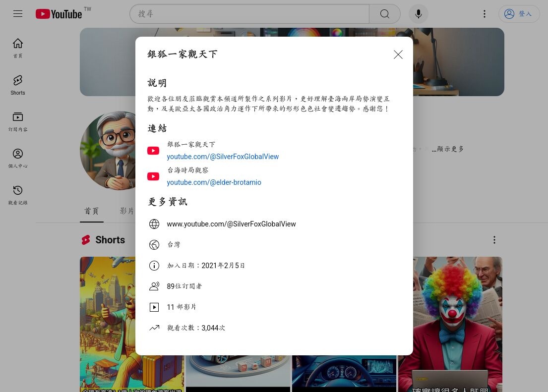Click the info icon beside 加入日期
The width and height of the screenshot is (548, 392).
pyautogui.click(x=154, y=266)
